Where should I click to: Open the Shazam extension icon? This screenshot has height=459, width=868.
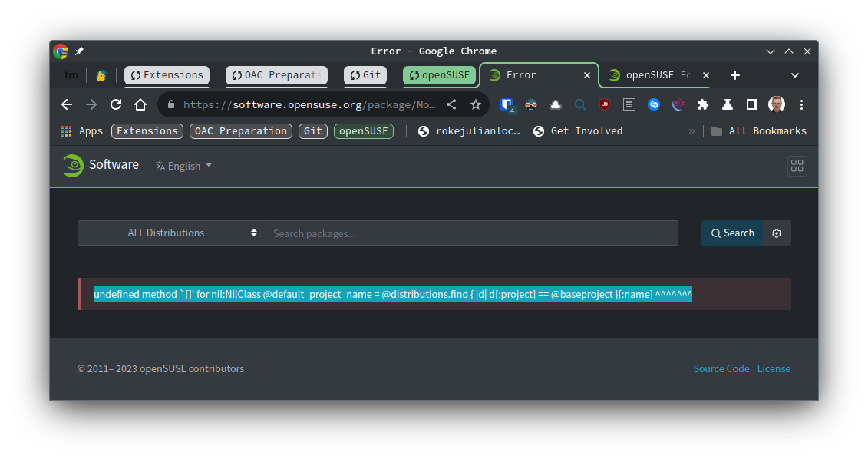click(x=654, y=104)
